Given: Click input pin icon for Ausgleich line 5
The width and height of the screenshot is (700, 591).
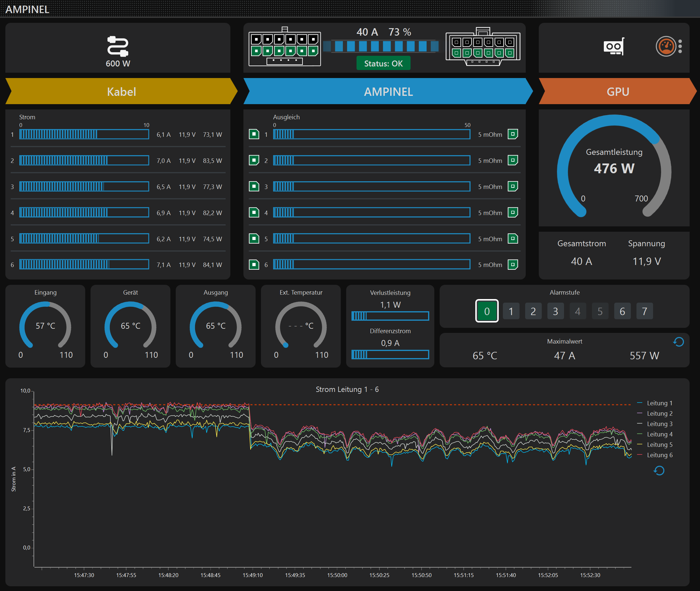Looking at the screenshot, I should pyautogui.click(x=254, y=239).
